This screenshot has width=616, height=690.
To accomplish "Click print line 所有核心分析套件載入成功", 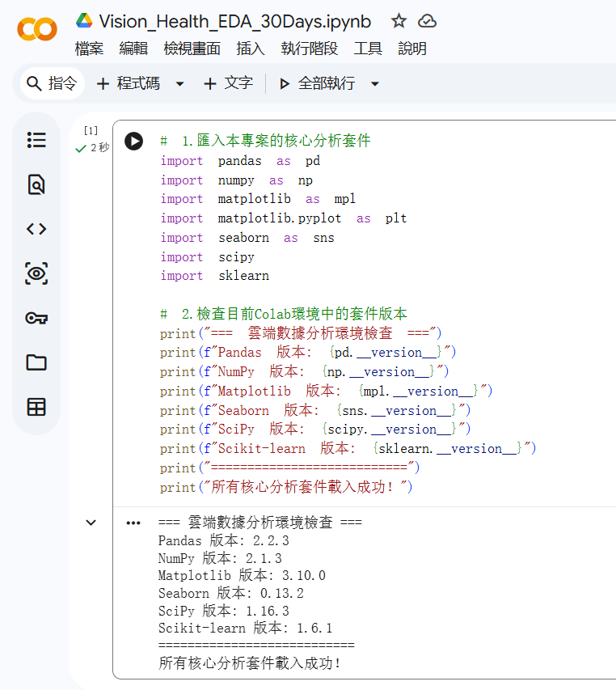I will (286, 487).
